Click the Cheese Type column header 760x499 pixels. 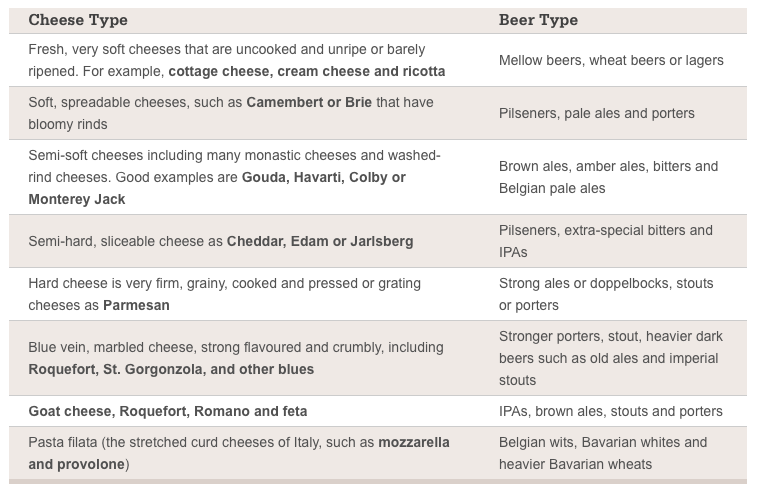tap(78, 20)
